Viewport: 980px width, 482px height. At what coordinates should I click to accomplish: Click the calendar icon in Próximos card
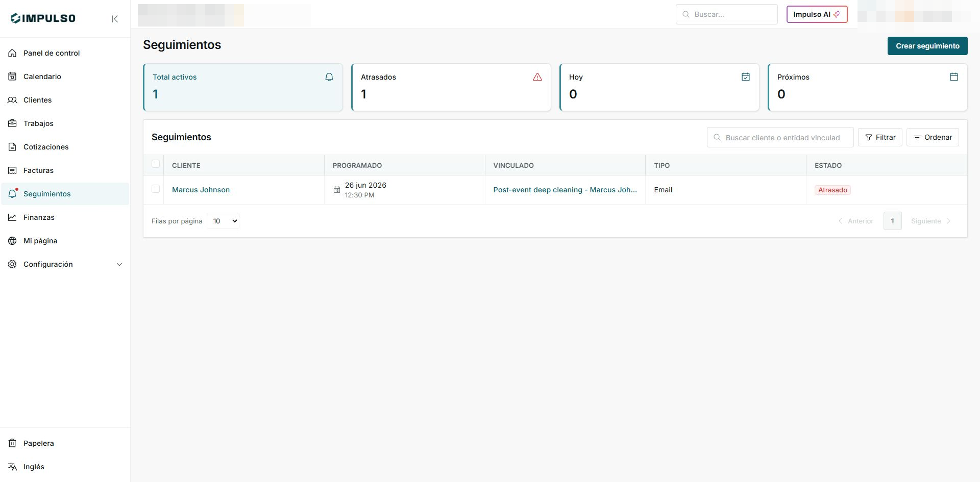[954, 77]
